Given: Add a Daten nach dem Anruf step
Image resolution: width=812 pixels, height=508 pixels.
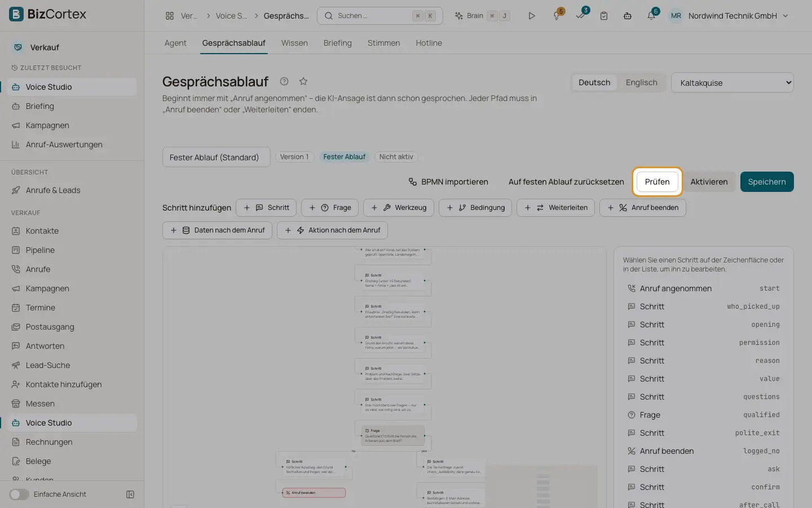Looking at the screenshot, I should tap(218, 230).
